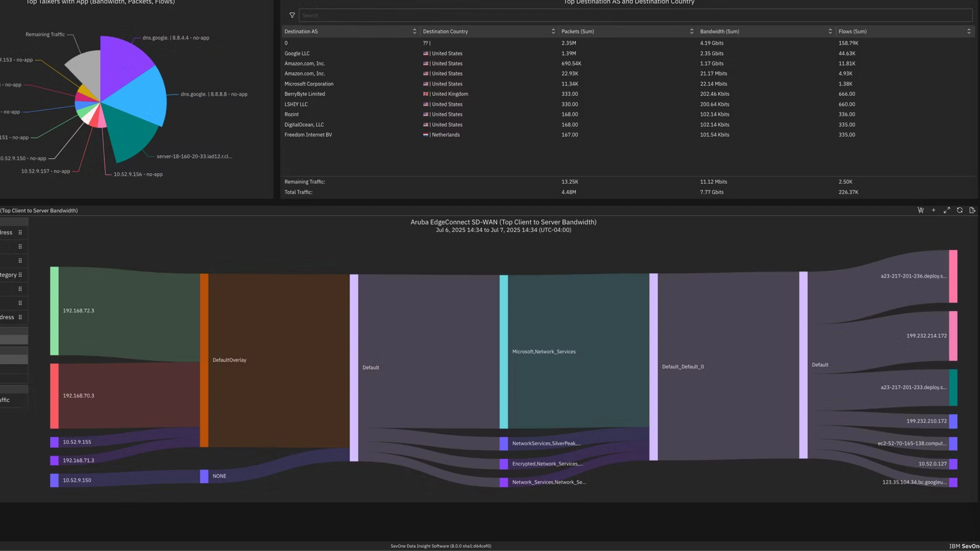The width and height of the screenshot is (980, 551).
Task: Sort by the Destination AS column arrows
Action: tap(415, 32)
